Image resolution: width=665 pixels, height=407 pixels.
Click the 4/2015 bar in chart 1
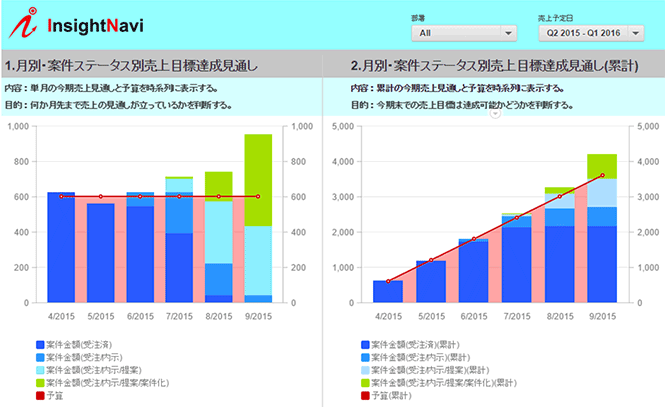click(61, 247)
